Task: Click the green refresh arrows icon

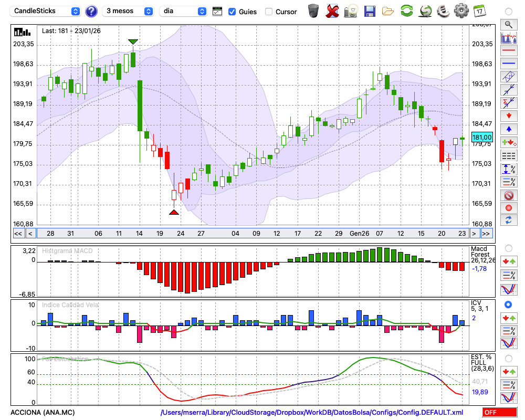Action: click(406, 11)
